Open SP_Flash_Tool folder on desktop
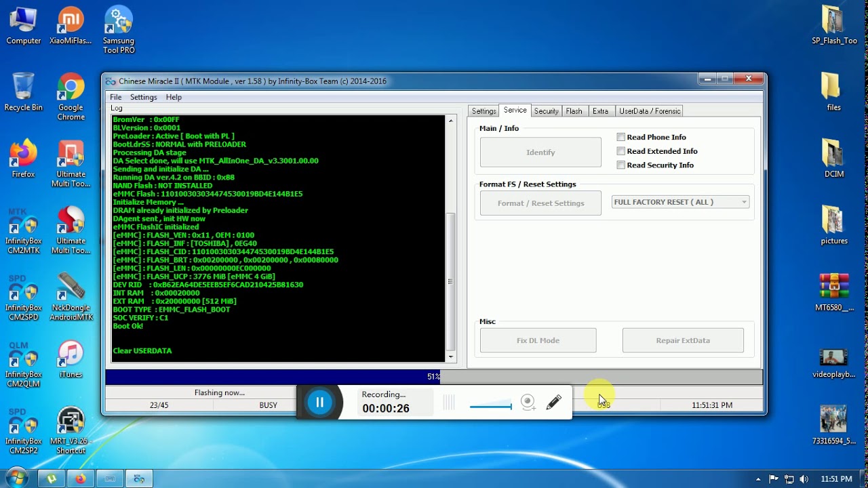 tap(834, 26)
